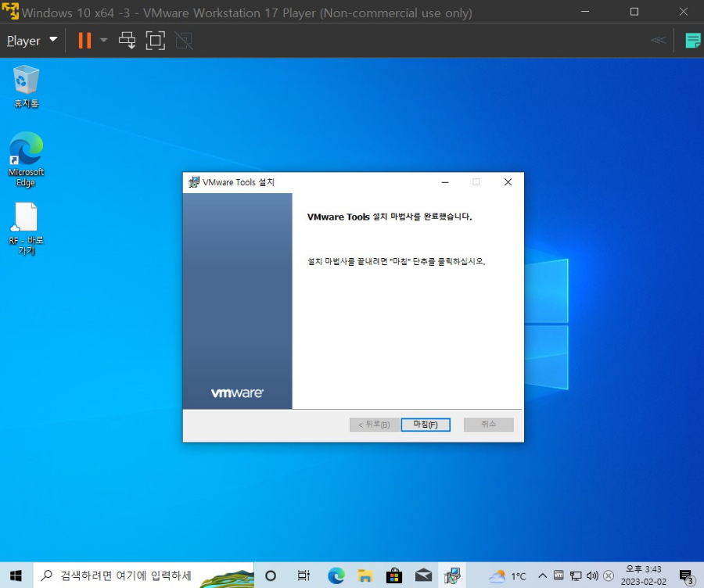Click the taskbar search box
The height and width of the screenshot is (588, 704).
[144, 575]
